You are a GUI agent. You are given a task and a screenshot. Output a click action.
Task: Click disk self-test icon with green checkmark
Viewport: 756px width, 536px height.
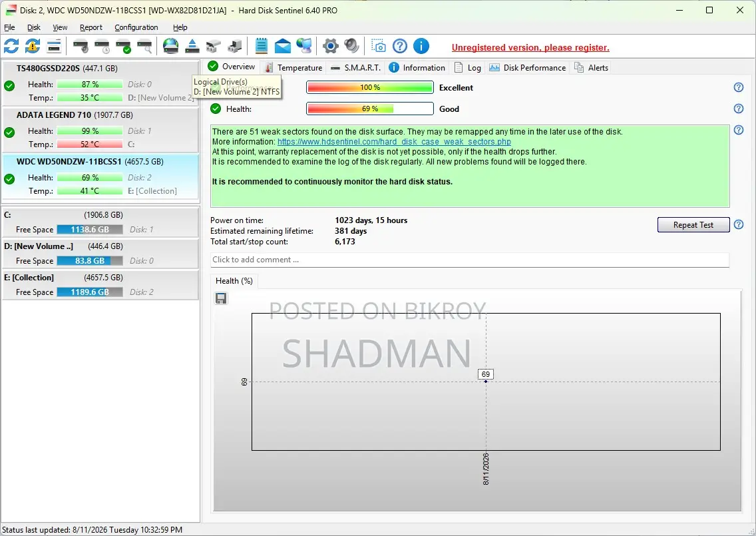tap(123, 47)
